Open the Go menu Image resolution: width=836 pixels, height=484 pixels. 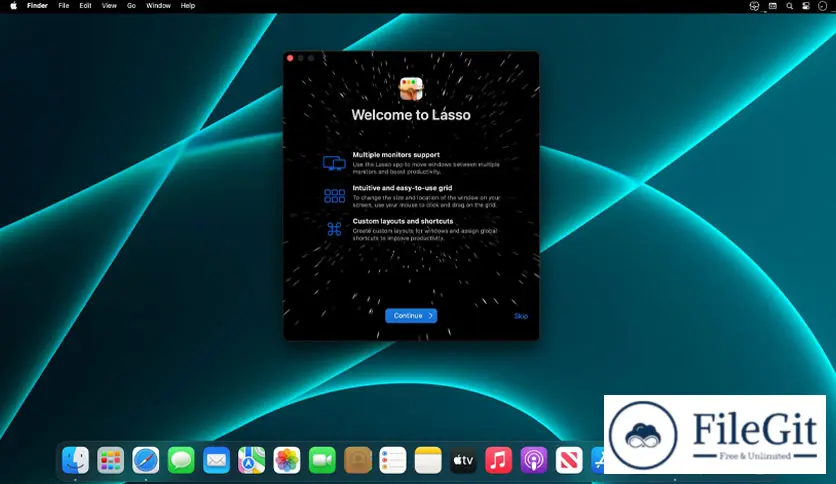point(131,6)
